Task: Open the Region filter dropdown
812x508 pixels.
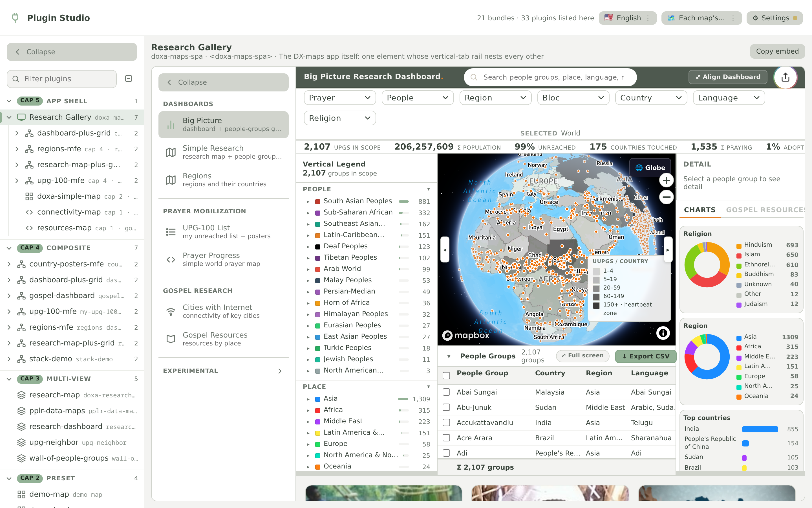Action: tap(495, 98)
